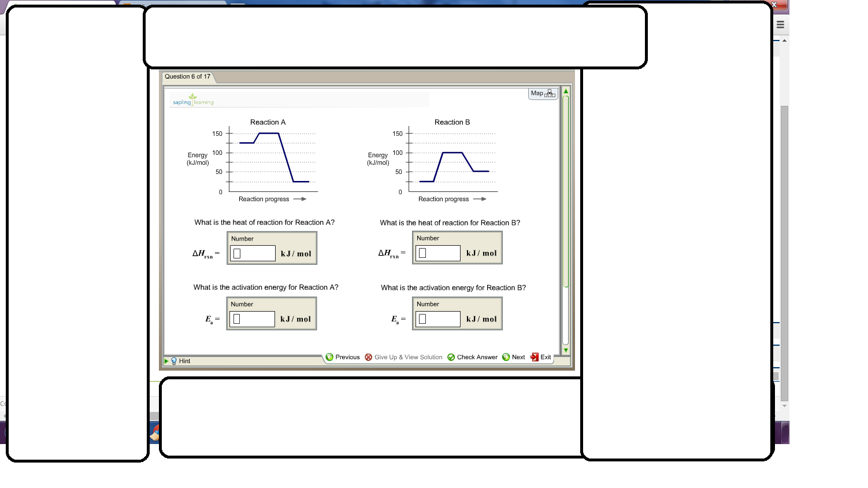This screenshot has width=868, height=488.
Task: Click the Sapling Learning logo
Action: tap(193, 100)
